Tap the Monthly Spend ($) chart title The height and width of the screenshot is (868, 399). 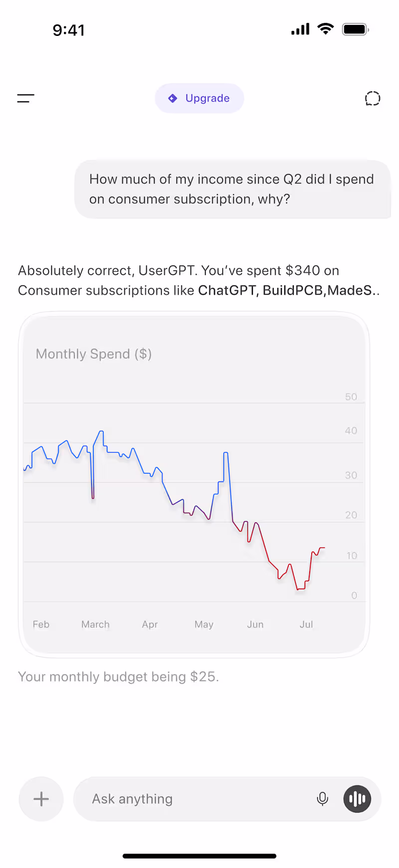[x=94, y=354]
